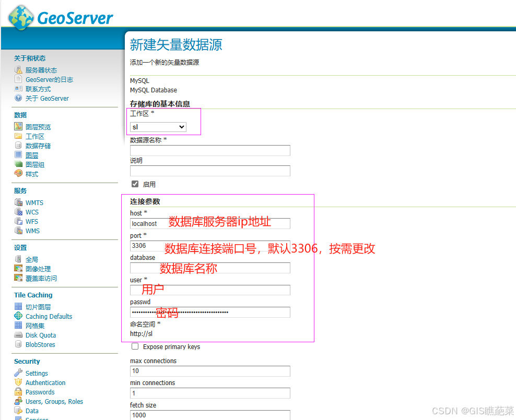Click the 全局 settings icon

coord(18,259)
